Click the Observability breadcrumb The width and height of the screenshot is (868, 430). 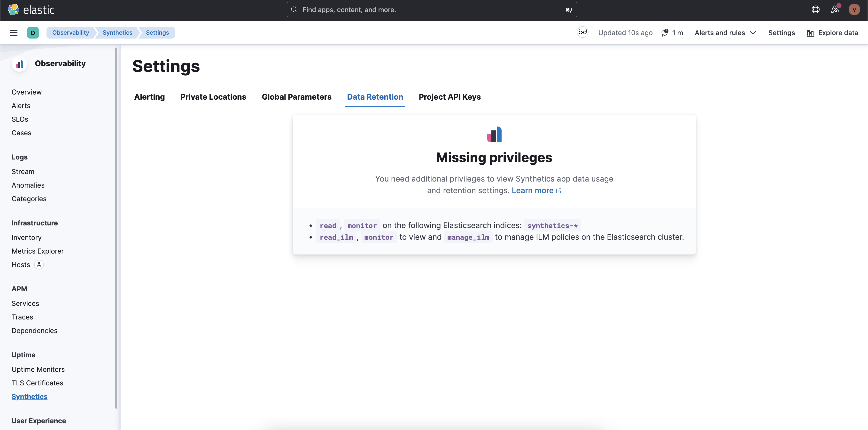click(x=71, y=32)
